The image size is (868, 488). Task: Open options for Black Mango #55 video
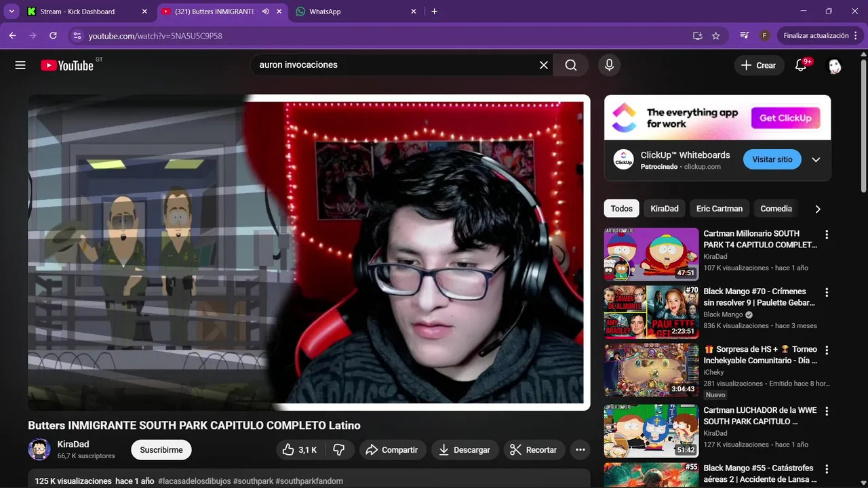pyautogui.click(x=827, y=469)
